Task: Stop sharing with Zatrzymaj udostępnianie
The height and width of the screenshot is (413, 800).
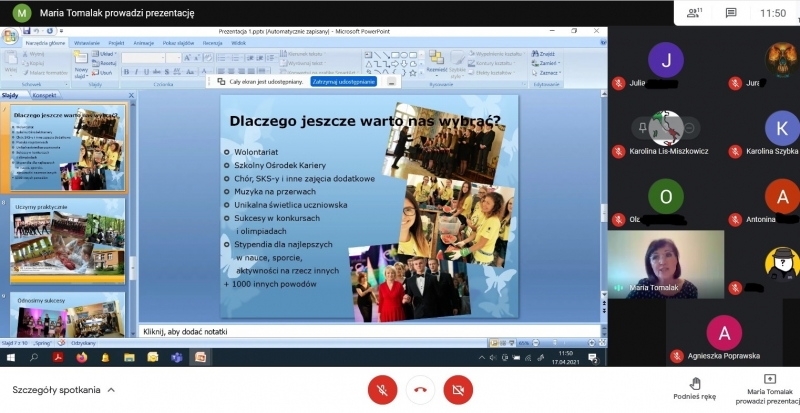Action: (343, 82)
